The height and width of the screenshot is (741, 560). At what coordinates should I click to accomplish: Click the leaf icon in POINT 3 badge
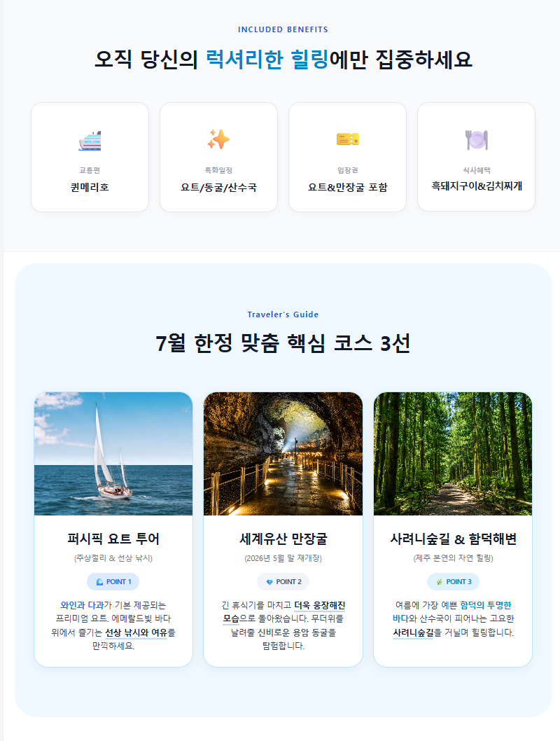(x=440, y=582)
